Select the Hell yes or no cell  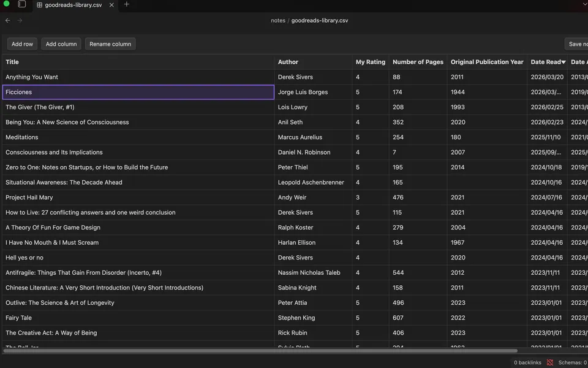(x=138, y=257)
